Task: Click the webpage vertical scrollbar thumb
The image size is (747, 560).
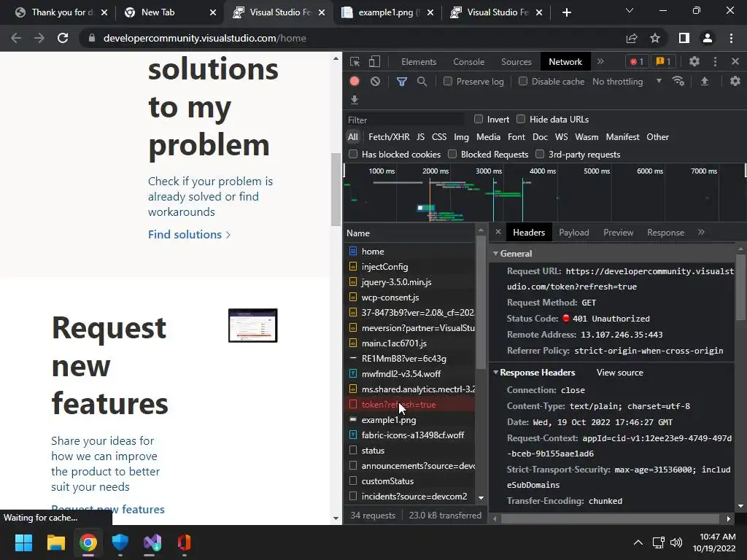Action: (336, 190)
